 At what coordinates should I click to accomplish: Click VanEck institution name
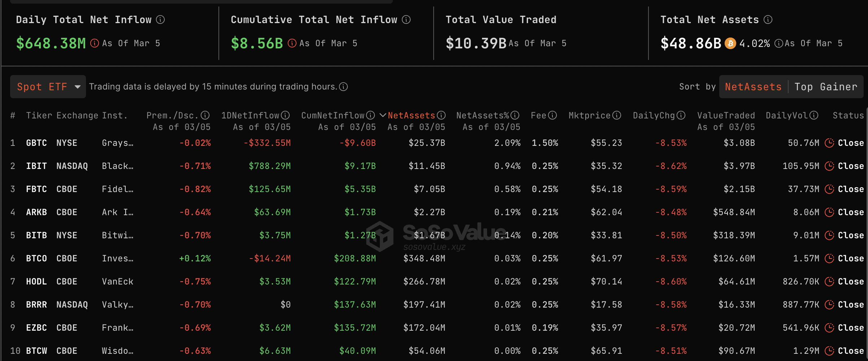click(118, 282)
